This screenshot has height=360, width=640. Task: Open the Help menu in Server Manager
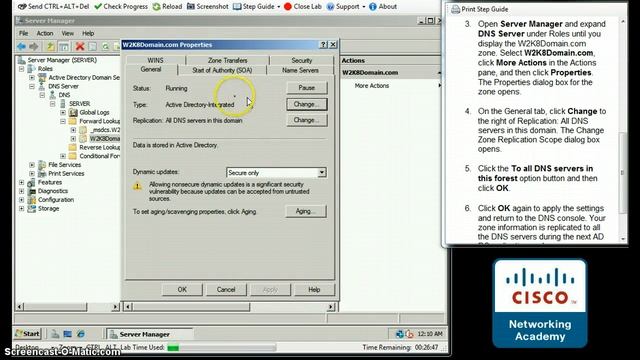[88, 33]
